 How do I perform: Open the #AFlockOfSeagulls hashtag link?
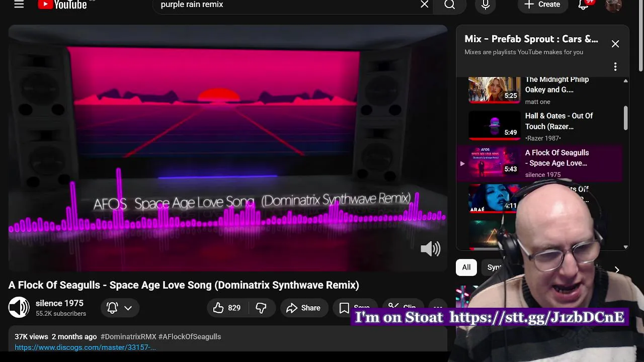pyautogui.click(x=190, y=336)
